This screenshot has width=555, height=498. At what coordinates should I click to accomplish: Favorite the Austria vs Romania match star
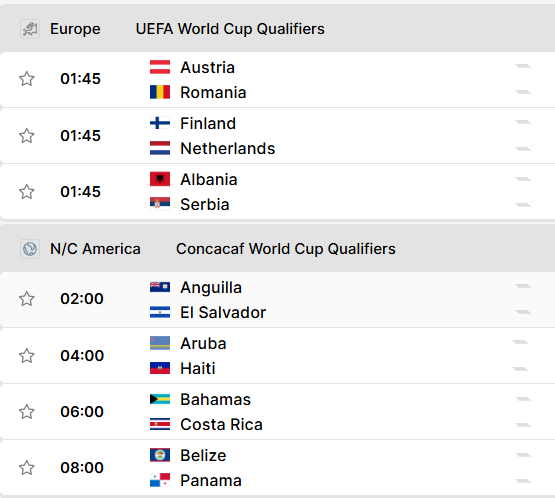[x=27, y=79]
